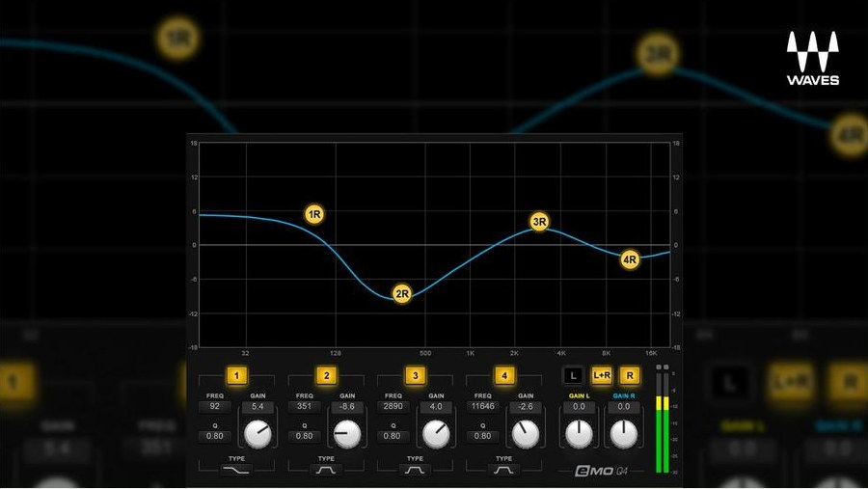
Task: Toggle band 4 on/off button
Action: [504, 376]
